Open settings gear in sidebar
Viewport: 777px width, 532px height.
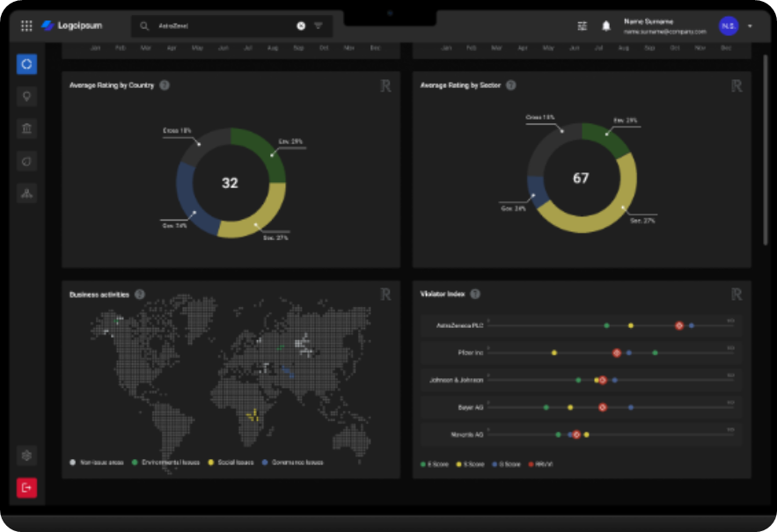click(x=26, y=455)
